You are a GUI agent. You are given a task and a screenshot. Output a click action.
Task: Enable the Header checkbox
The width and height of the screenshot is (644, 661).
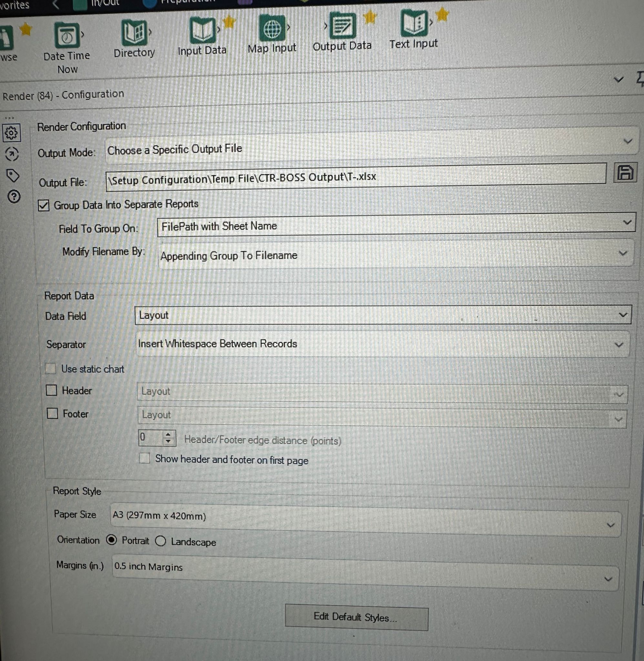click(x=51, y=391)
